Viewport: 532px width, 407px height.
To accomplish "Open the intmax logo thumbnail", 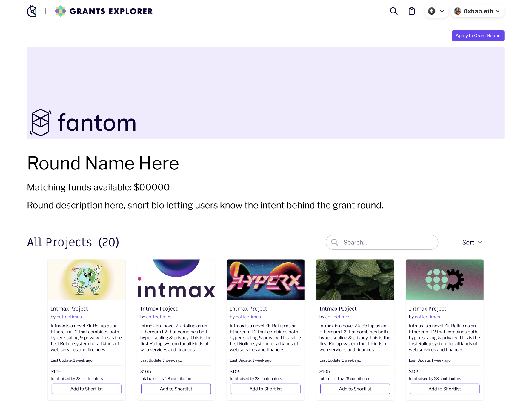I will tap(176, 279).
